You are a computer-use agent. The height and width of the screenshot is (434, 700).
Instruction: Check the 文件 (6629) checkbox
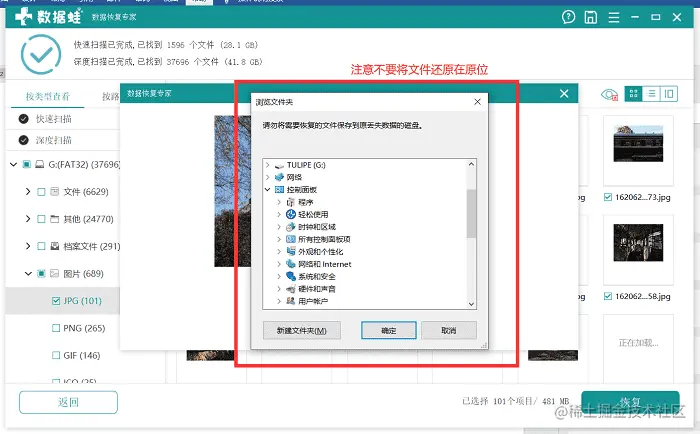(41, 192)
